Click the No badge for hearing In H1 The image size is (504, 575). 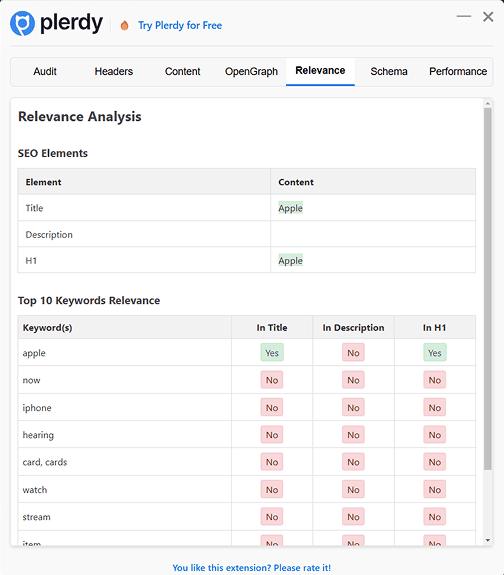[x=435, y=435]
